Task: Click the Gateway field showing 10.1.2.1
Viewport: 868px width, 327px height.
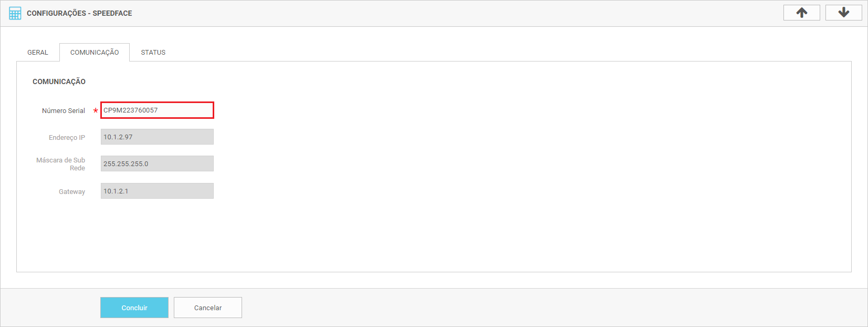Action: point(157,191)
